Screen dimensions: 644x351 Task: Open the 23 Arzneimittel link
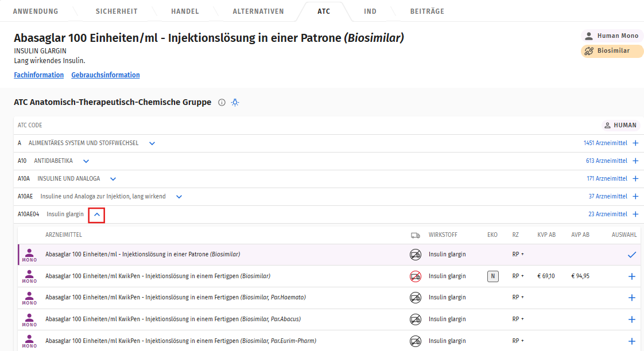608,214
